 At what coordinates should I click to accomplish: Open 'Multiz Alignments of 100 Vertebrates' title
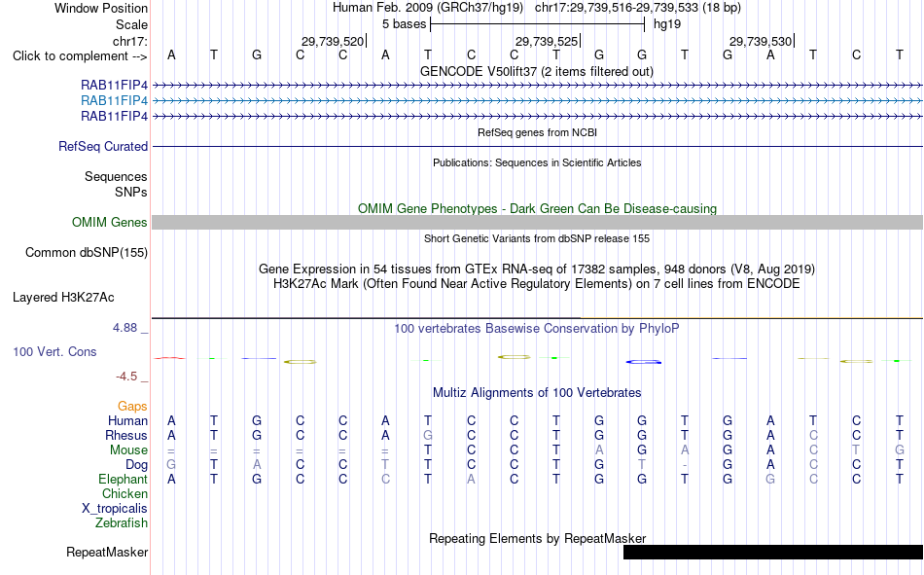point(537,393)
